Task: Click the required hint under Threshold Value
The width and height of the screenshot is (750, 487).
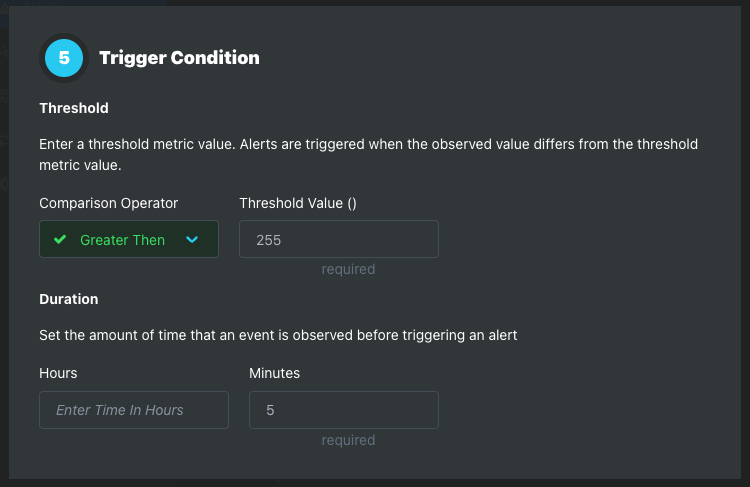Action: click(348, 269)
